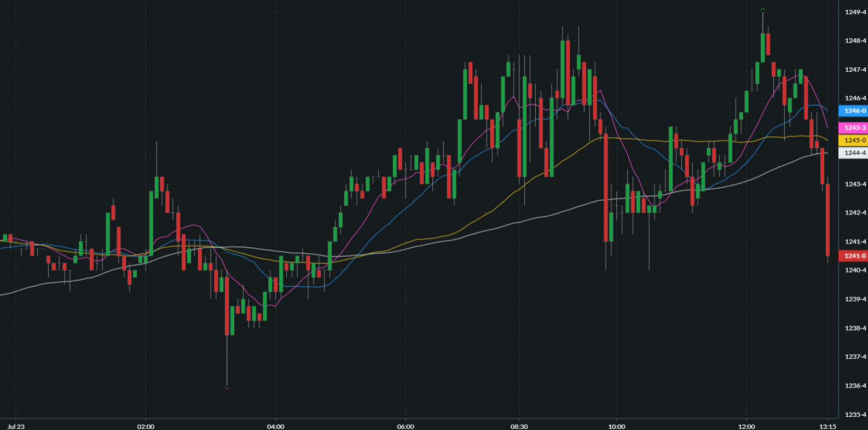
Task: Click the 04:00 time axis label
Action: pos(275,426)
